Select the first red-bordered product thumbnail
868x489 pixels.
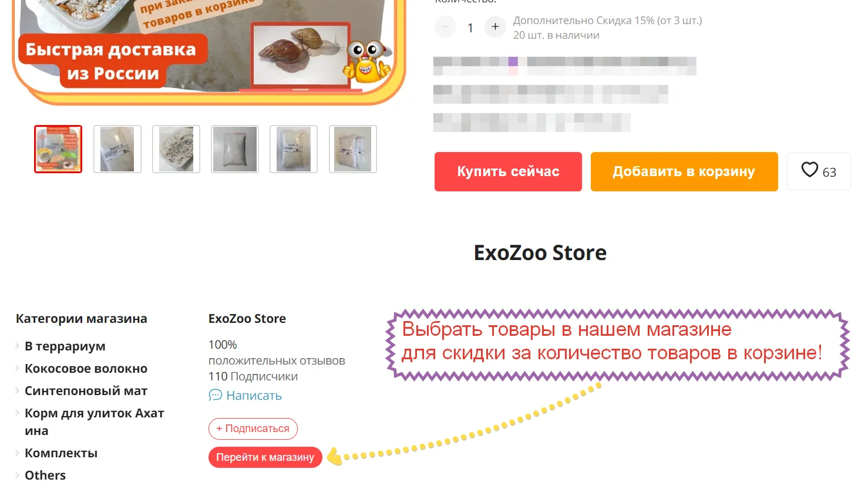[58, 149]
